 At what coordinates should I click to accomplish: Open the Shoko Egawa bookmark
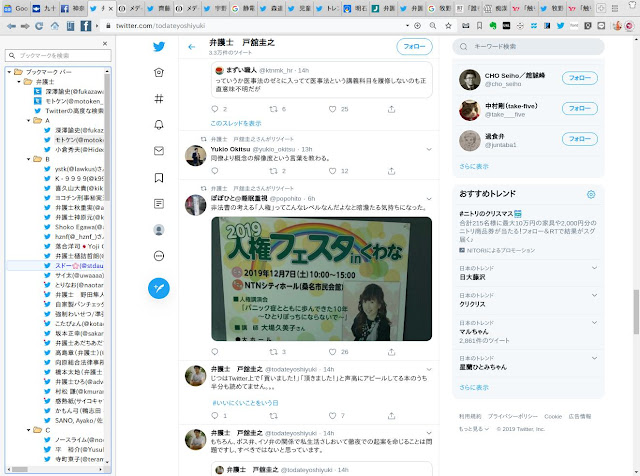pyautogui.click(x=74, y=227)
